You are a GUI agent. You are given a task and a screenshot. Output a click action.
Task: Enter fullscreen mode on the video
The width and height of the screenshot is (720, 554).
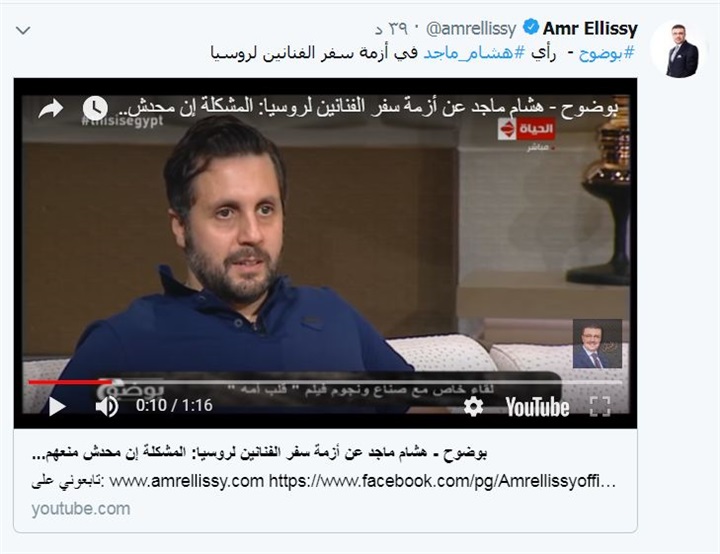pyautogui.click(x=600, y=407)
